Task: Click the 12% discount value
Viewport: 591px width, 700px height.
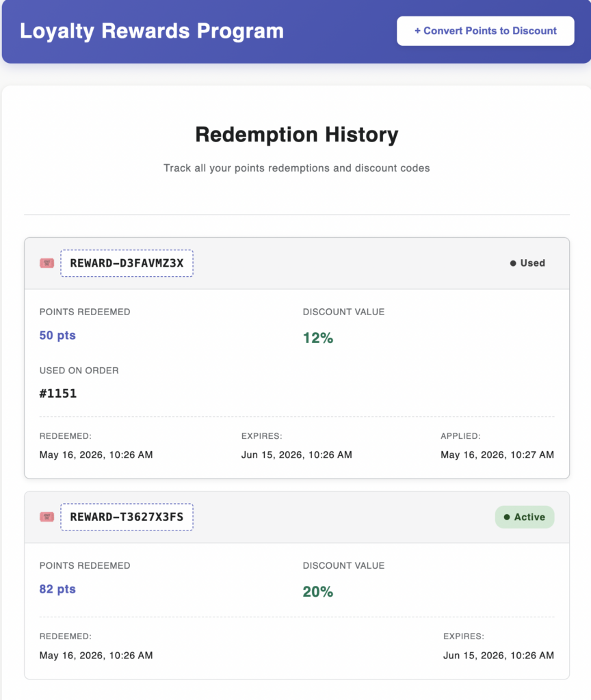Action: [x=318, y=338]
